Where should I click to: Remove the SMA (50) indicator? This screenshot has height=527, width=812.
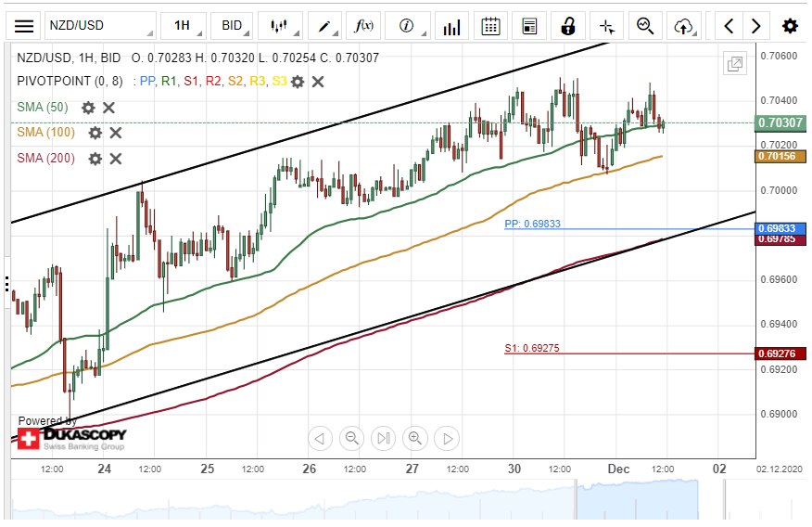click(x=108, y=108)
